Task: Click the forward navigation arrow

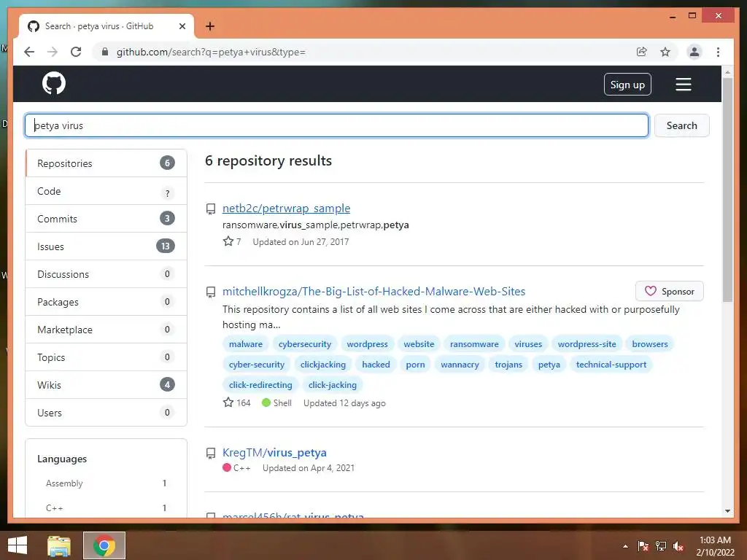Action: pyautogui.click(x=53, y=52)
